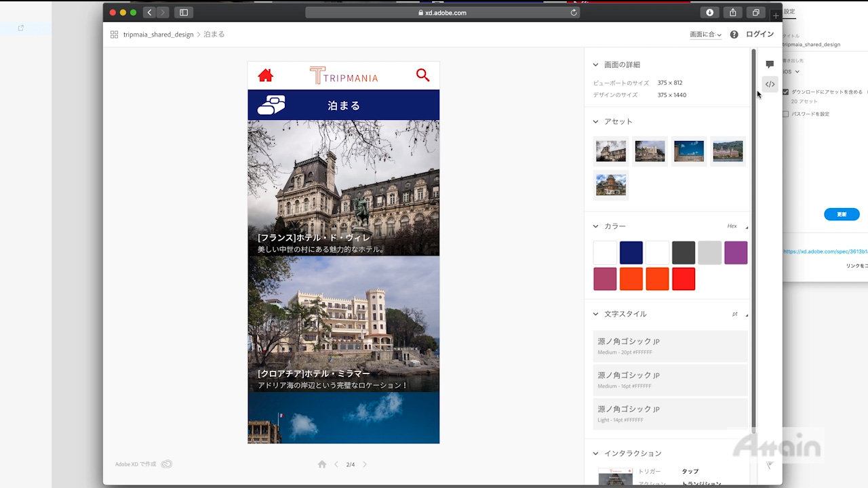Toggle the include assets in download checkbox

786,91
